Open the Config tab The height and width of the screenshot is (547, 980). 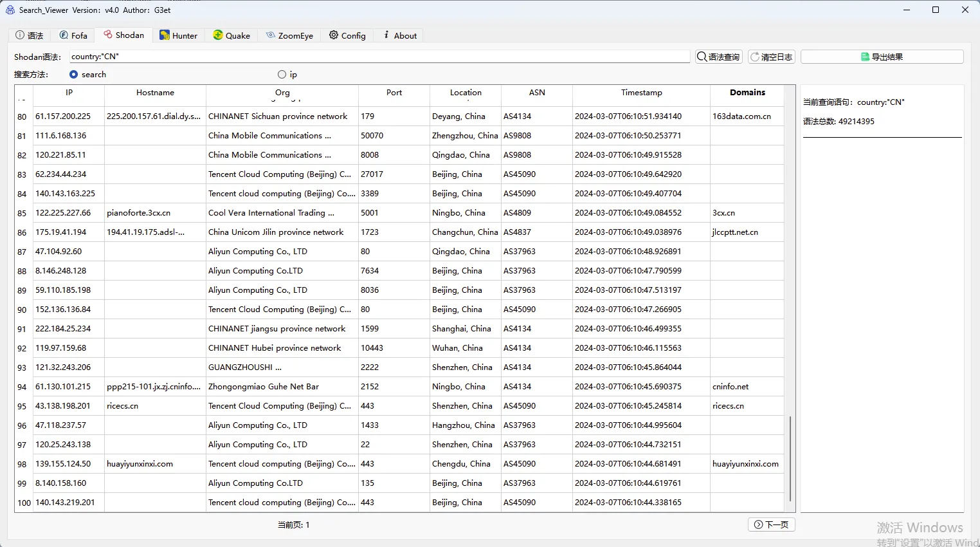(x=347, y=35)
